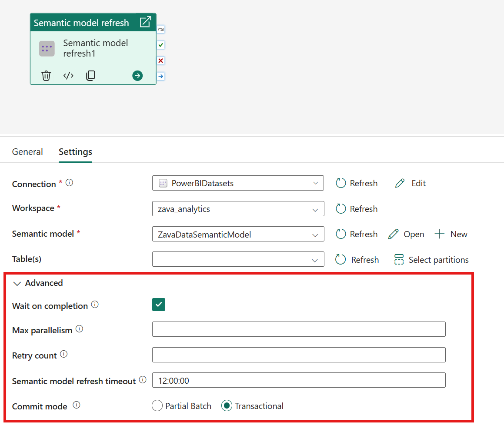Select Transactional commit mode
The image size is (504, 439).
point(252,406)
